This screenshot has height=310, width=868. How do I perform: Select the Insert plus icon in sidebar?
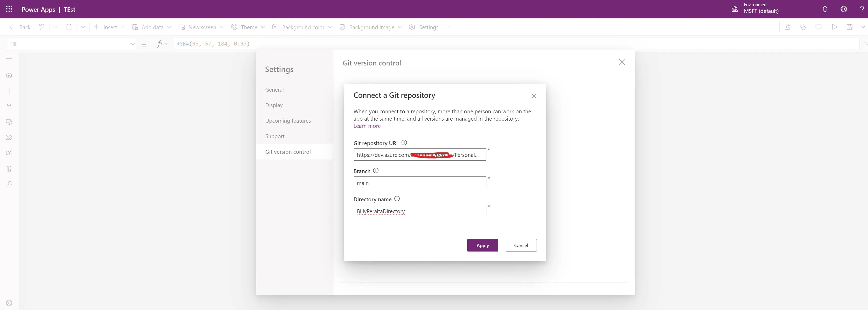click(9, 91)
